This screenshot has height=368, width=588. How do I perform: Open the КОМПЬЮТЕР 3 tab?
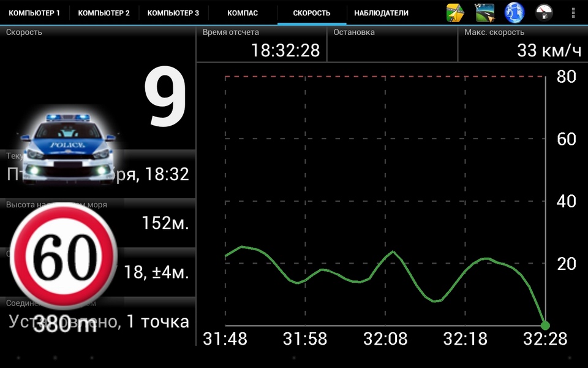173,13
